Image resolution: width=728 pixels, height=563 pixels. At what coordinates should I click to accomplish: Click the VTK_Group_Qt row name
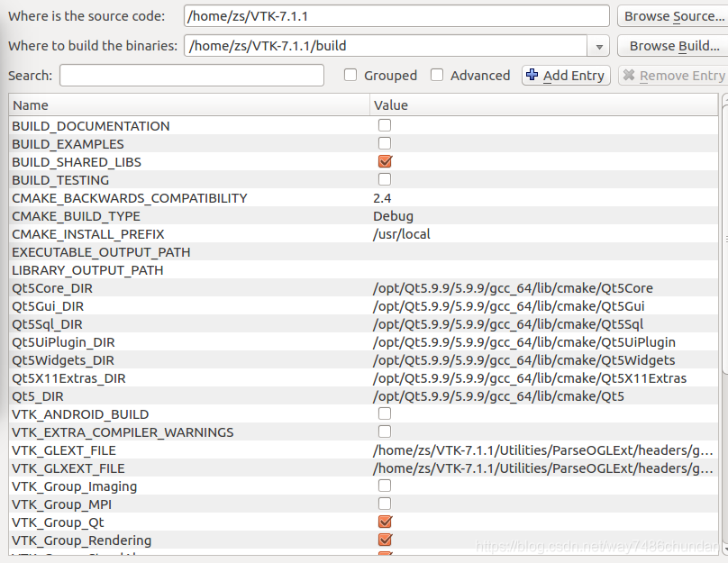point(58,522)
